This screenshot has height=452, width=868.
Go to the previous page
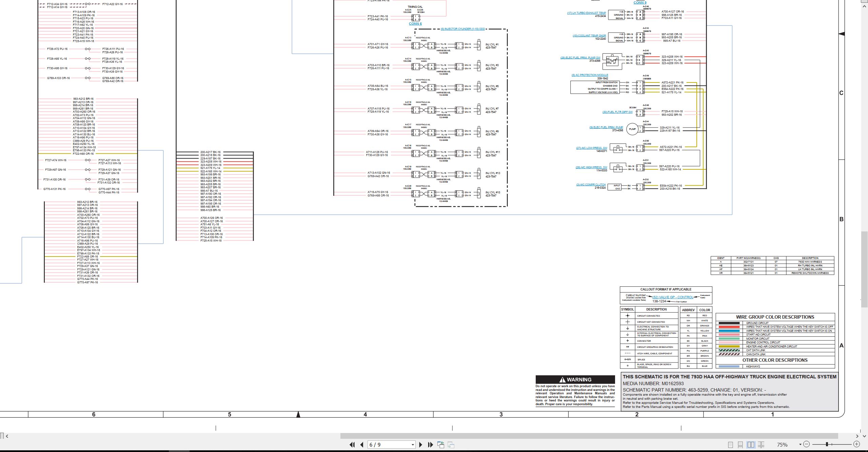[x=362, y=445]
